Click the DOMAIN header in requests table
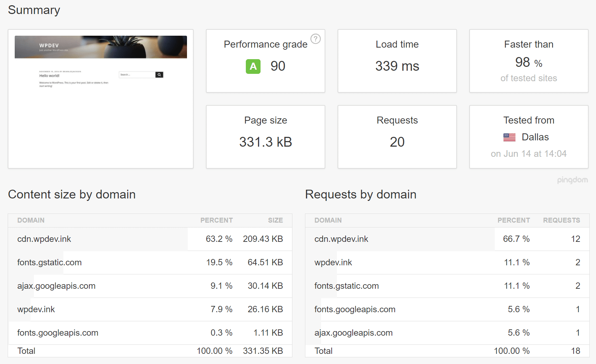 pyautogui.click(x=328, y=220)
